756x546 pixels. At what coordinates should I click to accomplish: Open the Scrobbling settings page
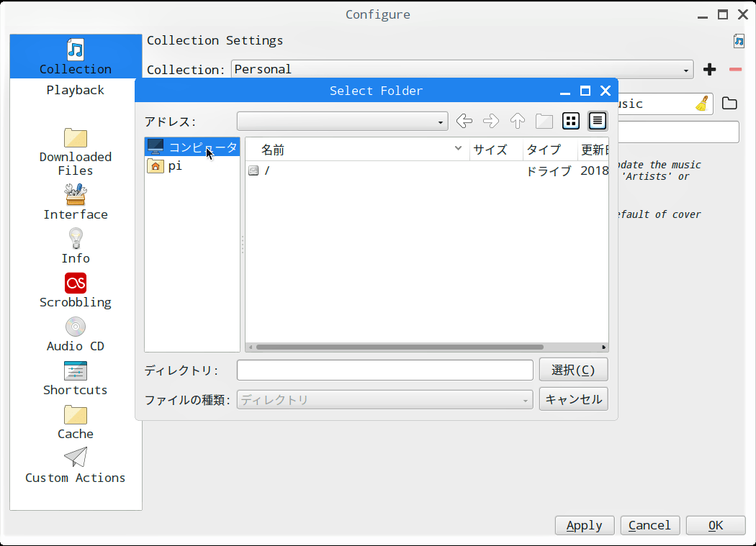click(76, 291)
